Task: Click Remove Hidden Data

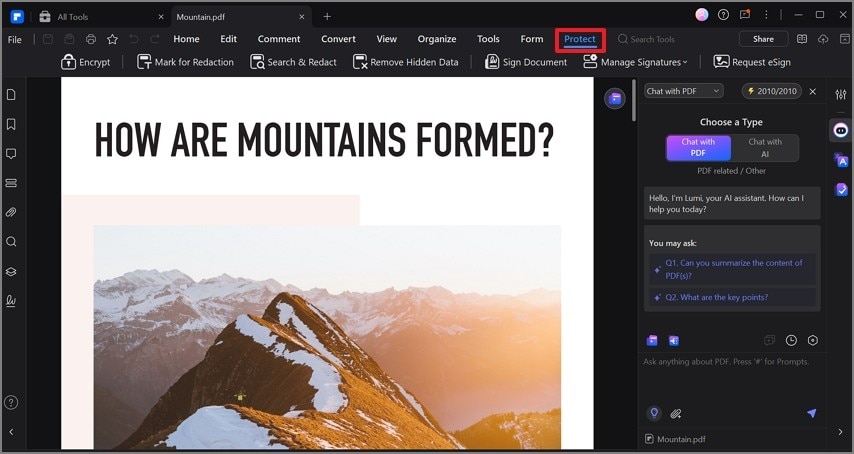Action: point(406,62)
